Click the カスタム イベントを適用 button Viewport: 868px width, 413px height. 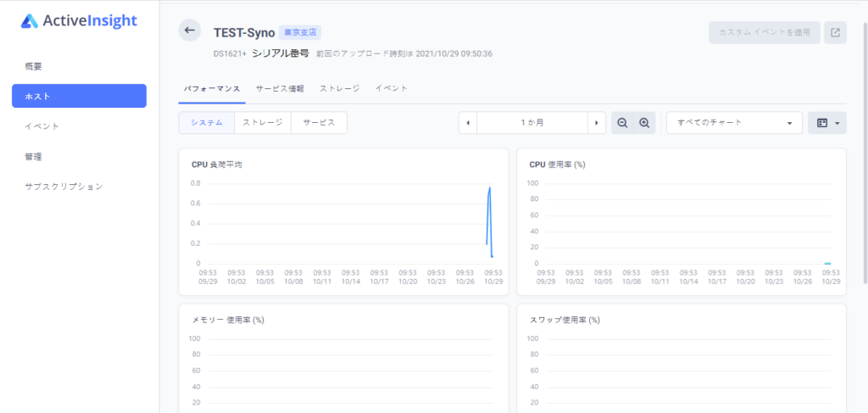point(764,33)
